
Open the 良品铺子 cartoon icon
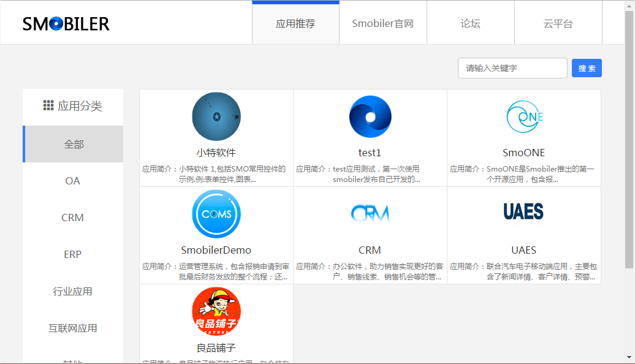point(216,311)
